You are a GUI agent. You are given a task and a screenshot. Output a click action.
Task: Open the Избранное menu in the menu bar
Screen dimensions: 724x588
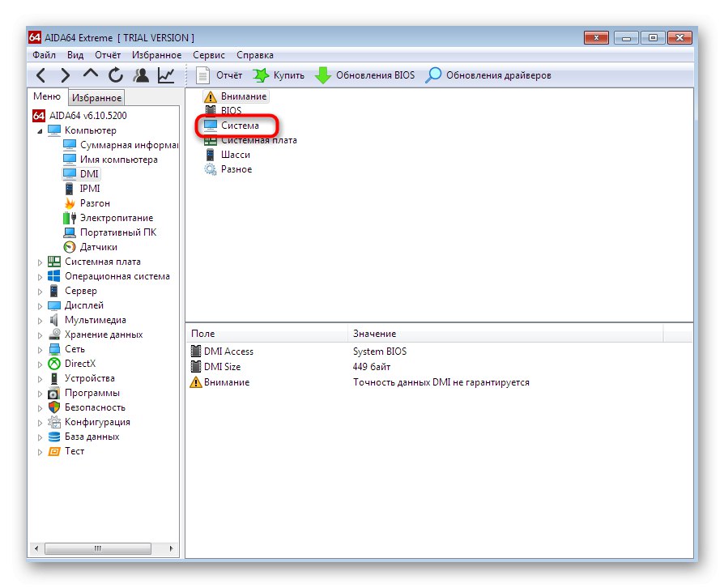(156, 55)
